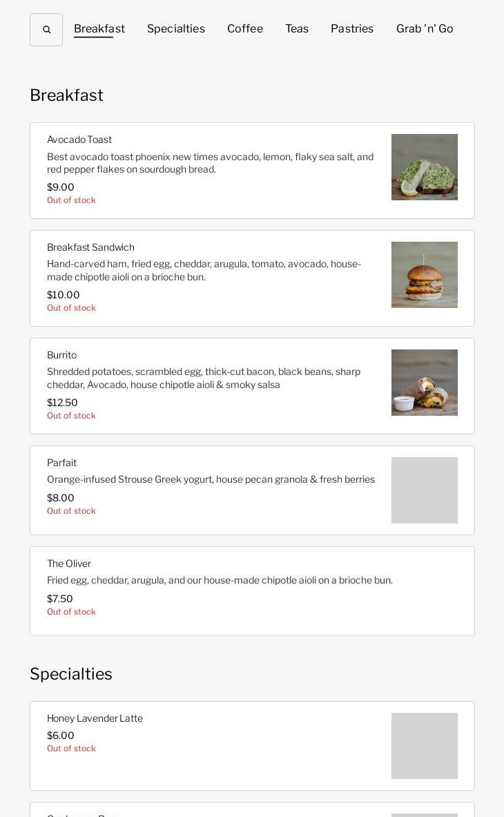
Task: Click the Breakfast Sandwich item name
Action: [x=90, y=247]
